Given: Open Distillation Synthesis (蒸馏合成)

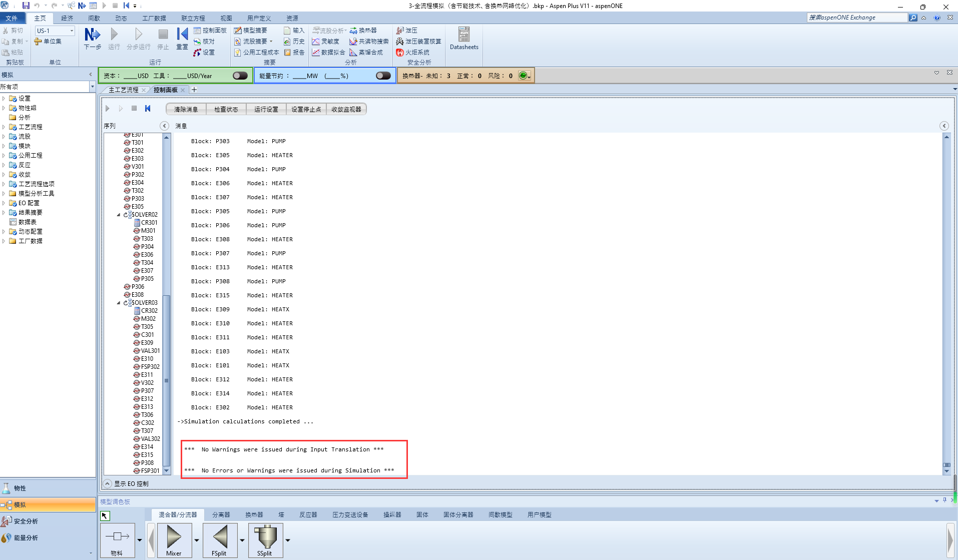Looking at the screenshot, I should [366, 53].
